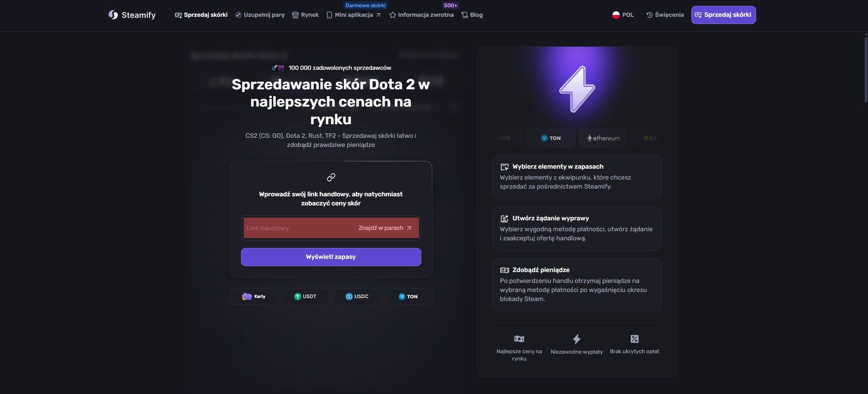Screen dimensions: 868x394
Task: Select the TON chip under the lightning graphic
Action: 551,138
